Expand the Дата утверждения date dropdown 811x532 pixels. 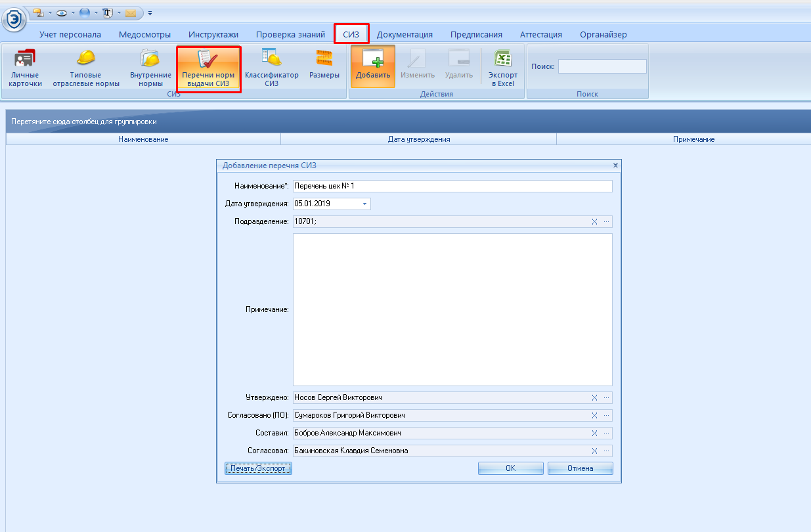pyautogui.click(x=365, y=204)
